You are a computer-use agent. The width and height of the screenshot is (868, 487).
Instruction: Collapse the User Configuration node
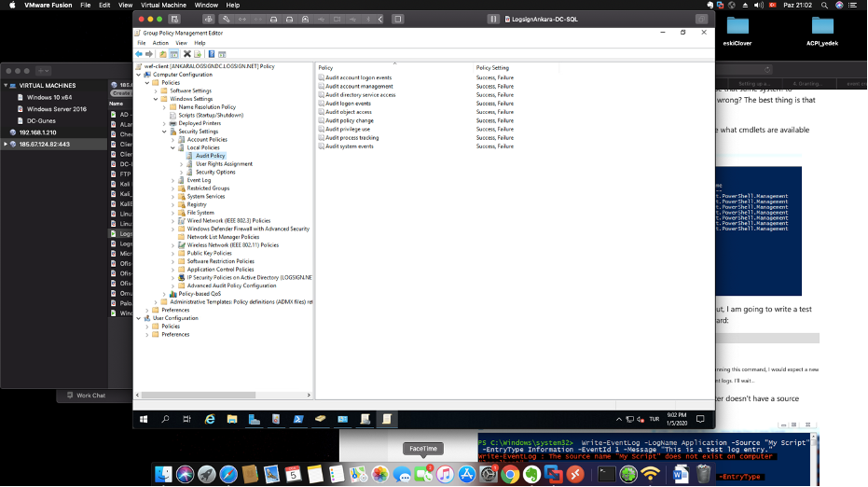click(x=139, y=318)
